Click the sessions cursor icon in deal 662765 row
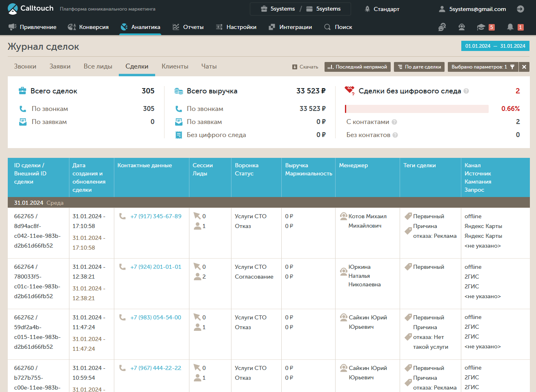 click(197, 216)
